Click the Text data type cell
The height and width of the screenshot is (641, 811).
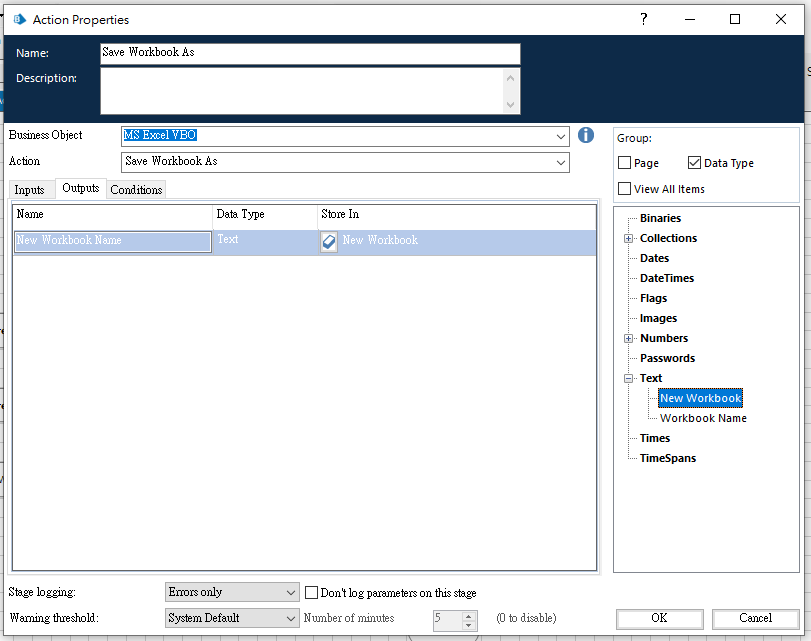[265, 242]
